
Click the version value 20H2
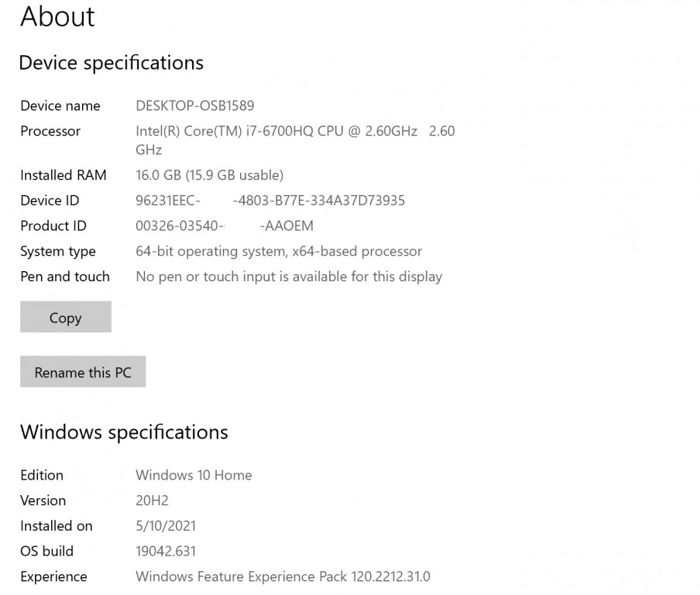click(152, 500)
